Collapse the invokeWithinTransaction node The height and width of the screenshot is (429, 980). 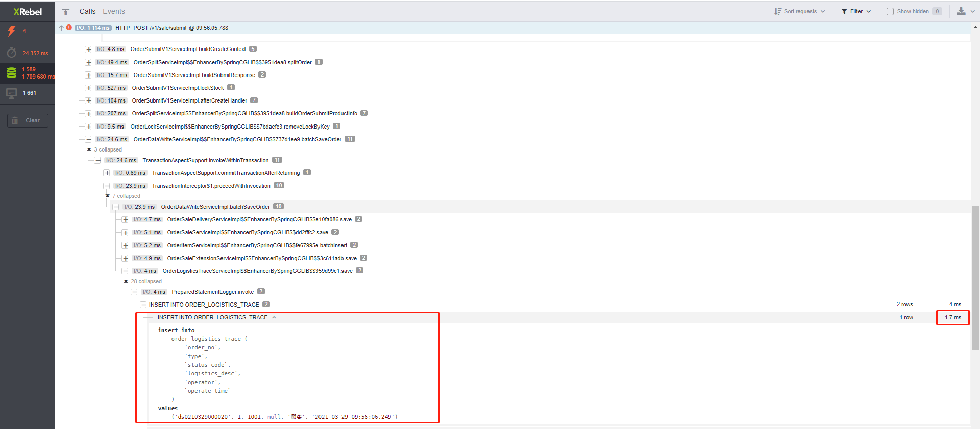pyautogui.click(x=97, y=160)
